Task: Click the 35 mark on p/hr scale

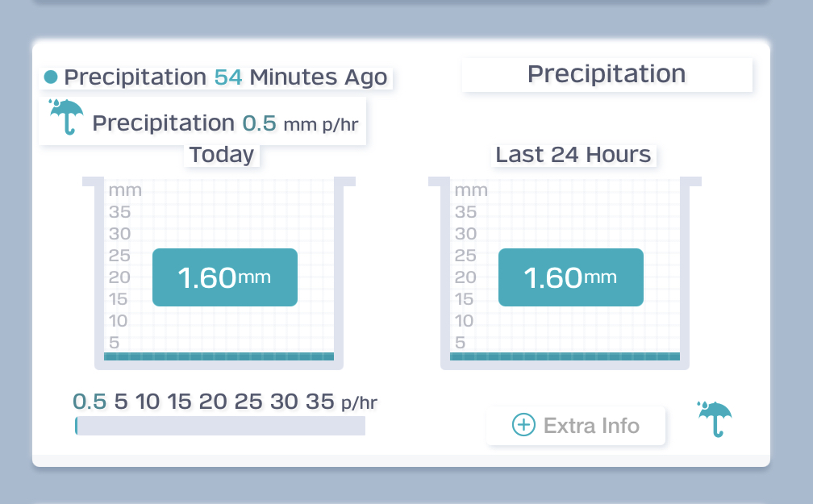Action: coord(320,402)
